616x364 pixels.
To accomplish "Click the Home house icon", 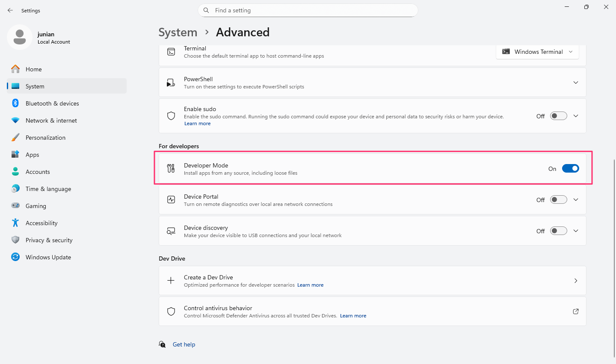I will (15, 69).
